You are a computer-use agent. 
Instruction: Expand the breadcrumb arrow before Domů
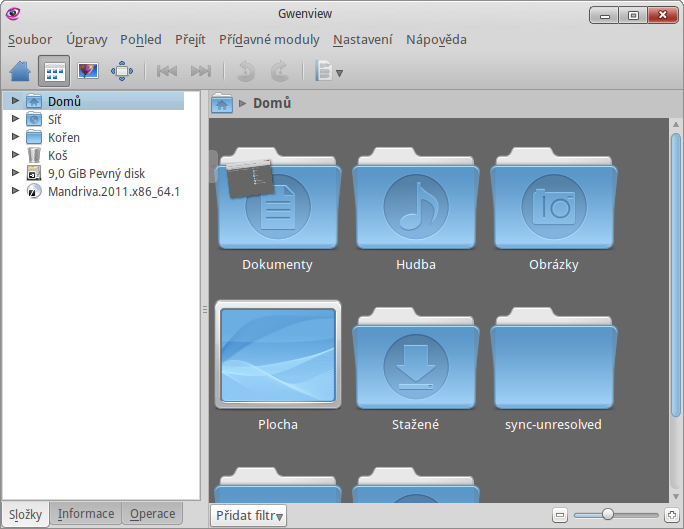point(243,103)
